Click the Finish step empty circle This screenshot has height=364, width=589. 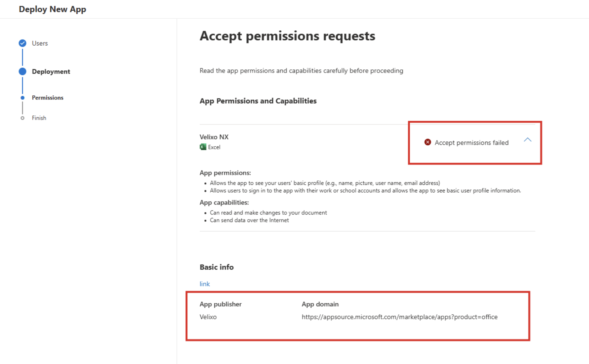(23, 118)
